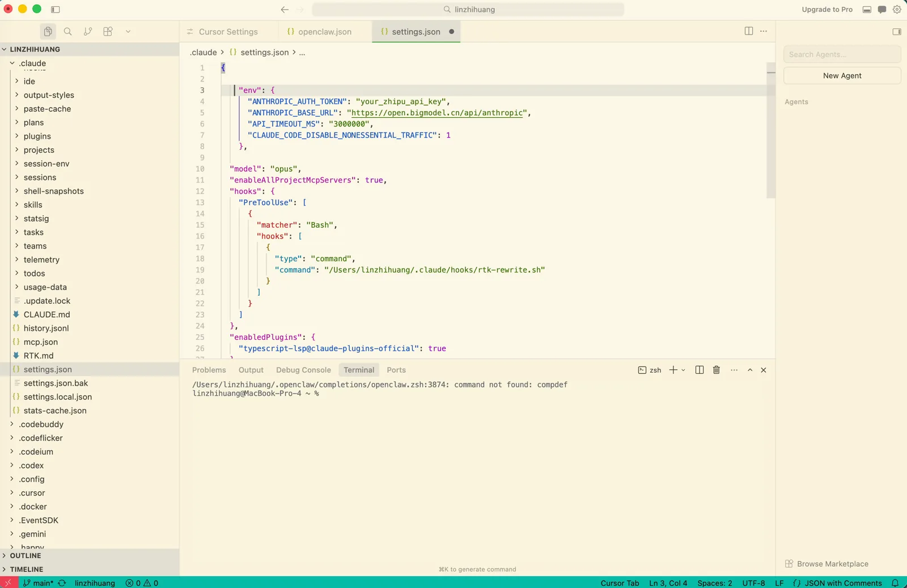Switch to the Debug Console tab
This screenshot has height=588, width=907.
point(303,370)
